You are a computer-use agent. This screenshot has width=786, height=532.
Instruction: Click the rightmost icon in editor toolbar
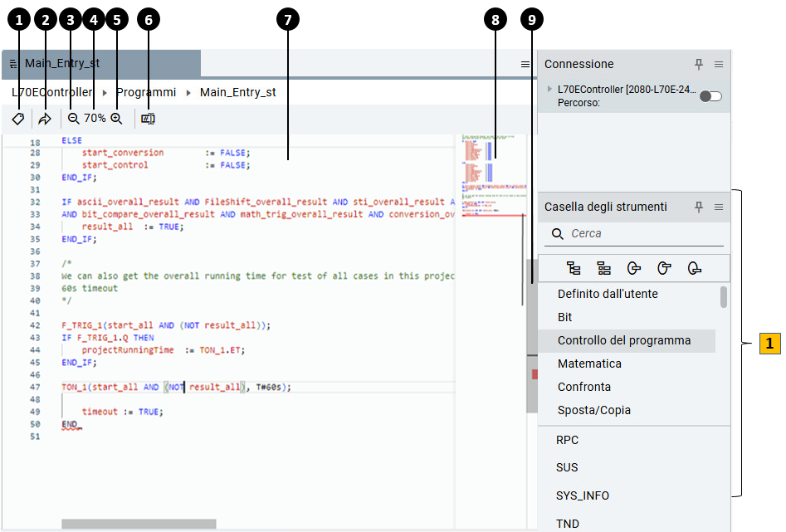pos(148,119)
